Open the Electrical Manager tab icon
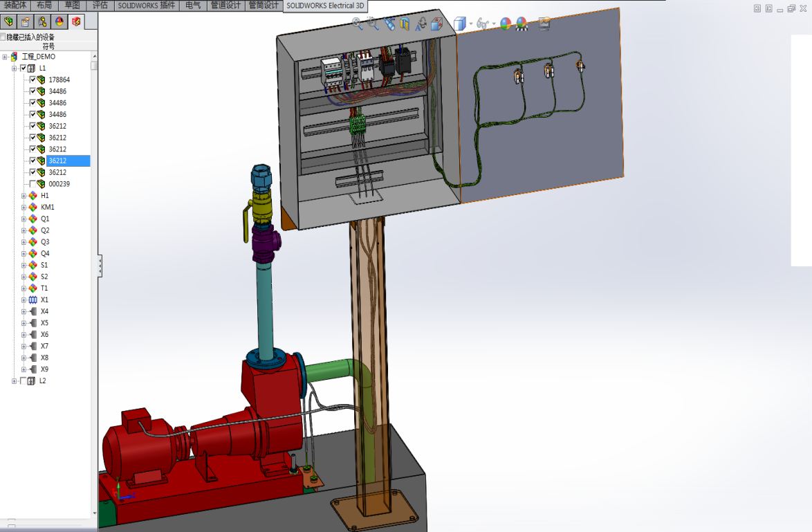 point(76,21)
